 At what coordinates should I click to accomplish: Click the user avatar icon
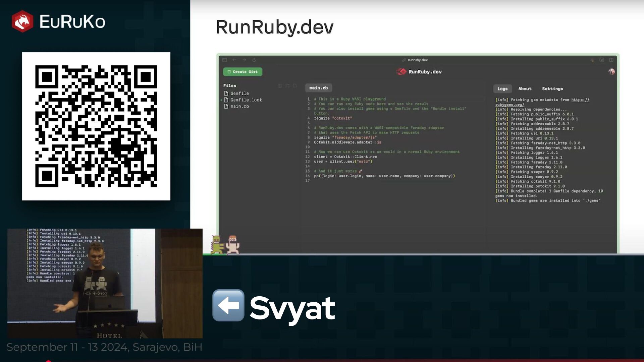click(611, 72)
